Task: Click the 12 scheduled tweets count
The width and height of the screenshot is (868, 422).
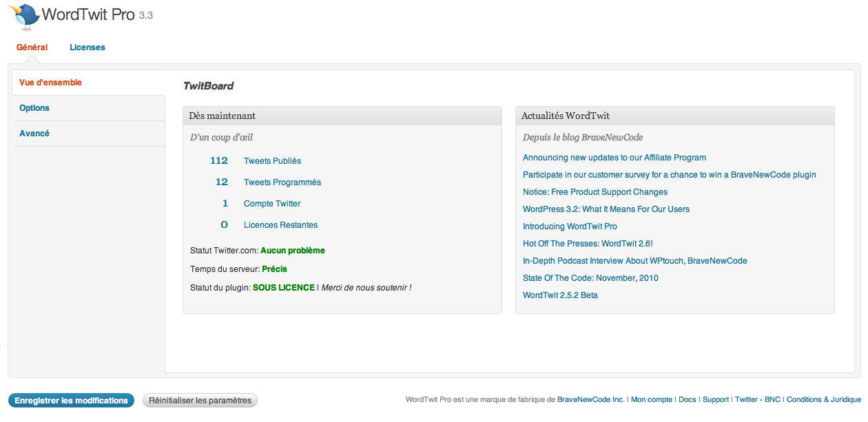Action: tap(222, 182)
